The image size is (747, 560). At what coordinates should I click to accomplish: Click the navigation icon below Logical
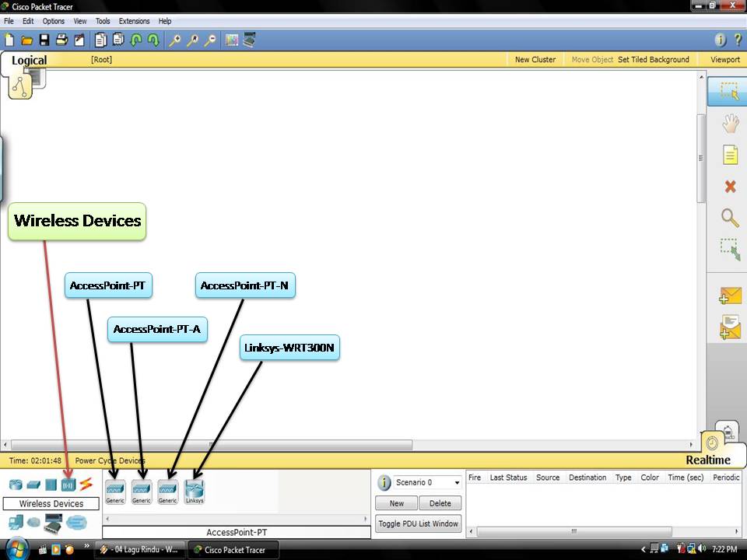coord(20,86)
